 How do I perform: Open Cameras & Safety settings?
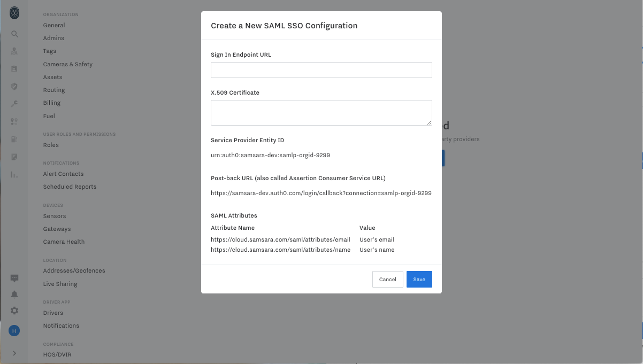[x=68, y=64]
